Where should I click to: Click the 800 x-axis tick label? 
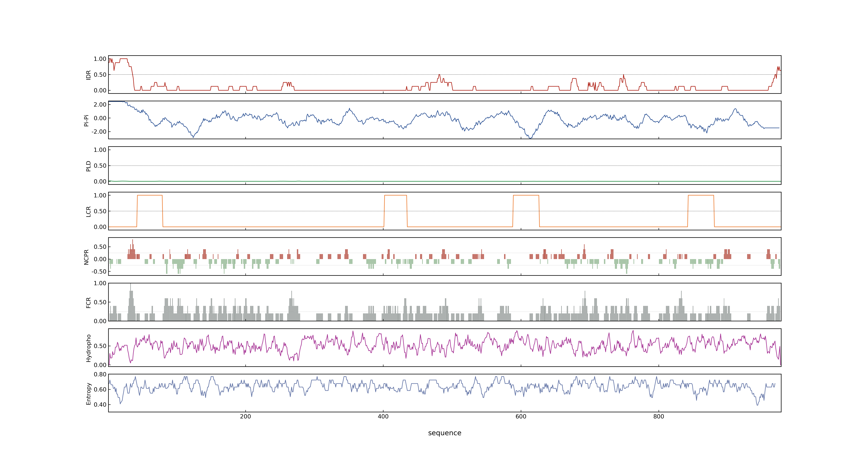click(658, 416)
